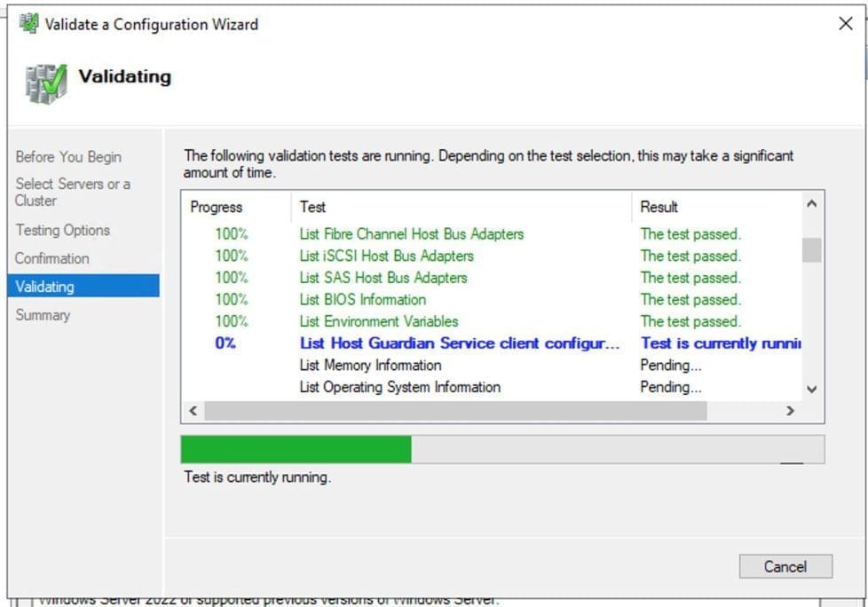Screen dimensions: 868x607
Task: Sort by the Test column header
Action: pyautogui.click(x=312, y=207)
